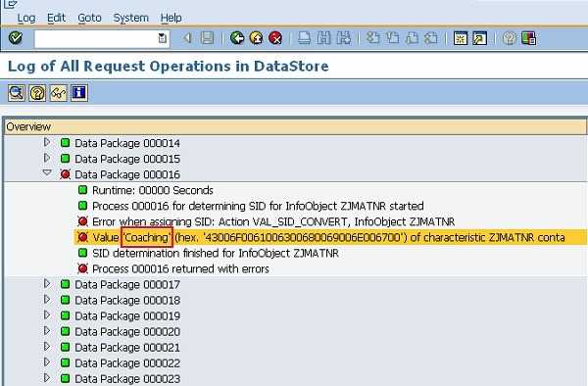Select the Data Package 000016 row text
Viewport: 588px width, 386px height.
(127, 174)
